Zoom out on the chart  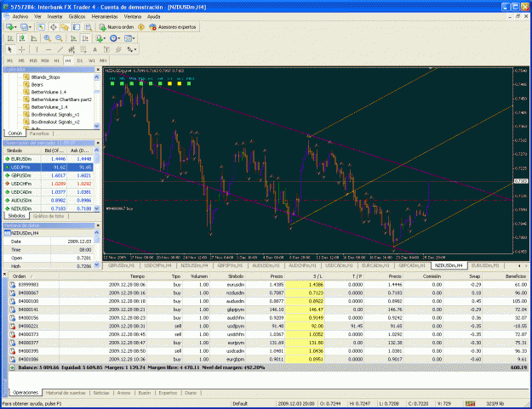point(59,38)
